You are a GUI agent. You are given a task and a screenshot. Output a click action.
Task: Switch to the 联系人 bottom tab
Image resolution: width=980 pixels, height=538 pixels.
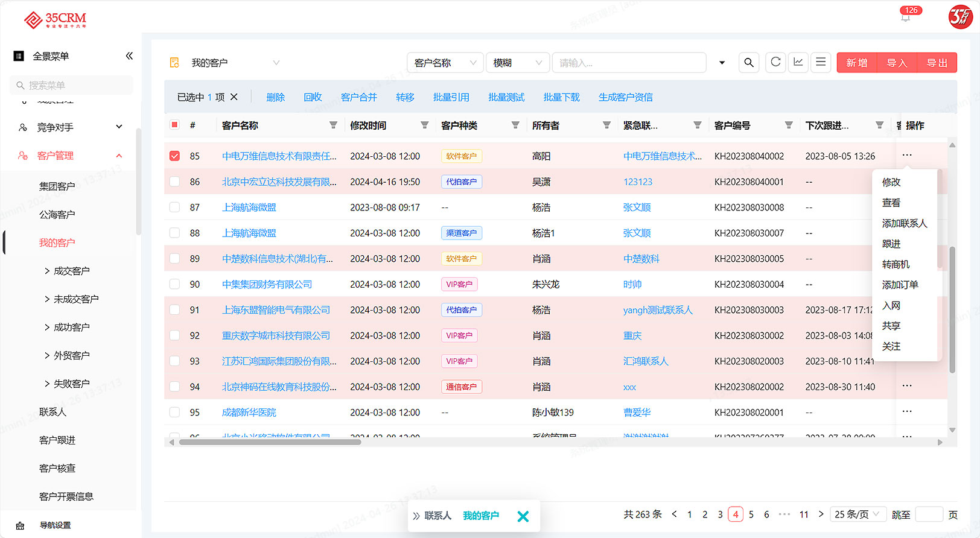point(438,516)
